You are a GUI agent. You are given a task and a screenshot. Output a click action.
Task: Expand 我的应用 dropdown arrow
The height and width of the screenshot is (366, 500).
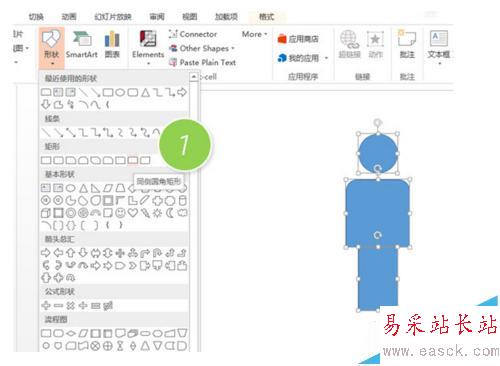click(326, 58)
